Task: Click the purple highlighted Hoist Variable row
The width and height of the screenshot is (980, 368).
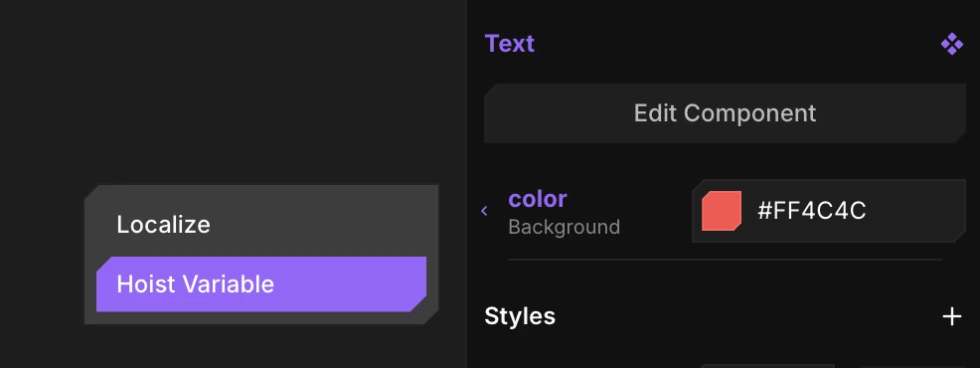Action: point(261,284)
